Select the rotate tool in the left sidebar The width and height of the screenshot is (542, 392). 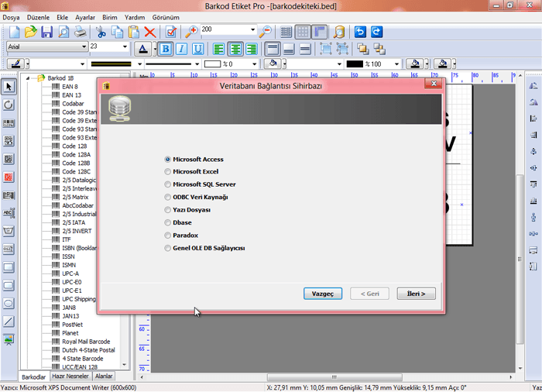tap(9, 105)
